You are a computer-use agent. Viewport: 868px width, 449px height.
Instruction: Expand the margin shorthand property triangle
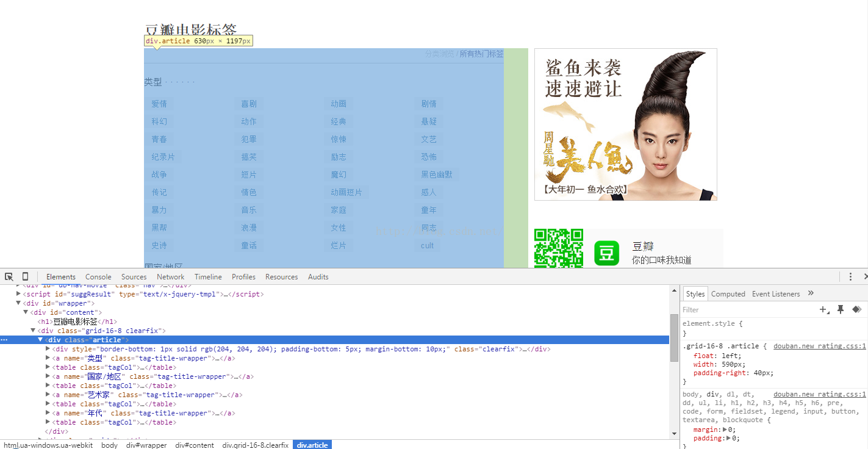[725, 429]
